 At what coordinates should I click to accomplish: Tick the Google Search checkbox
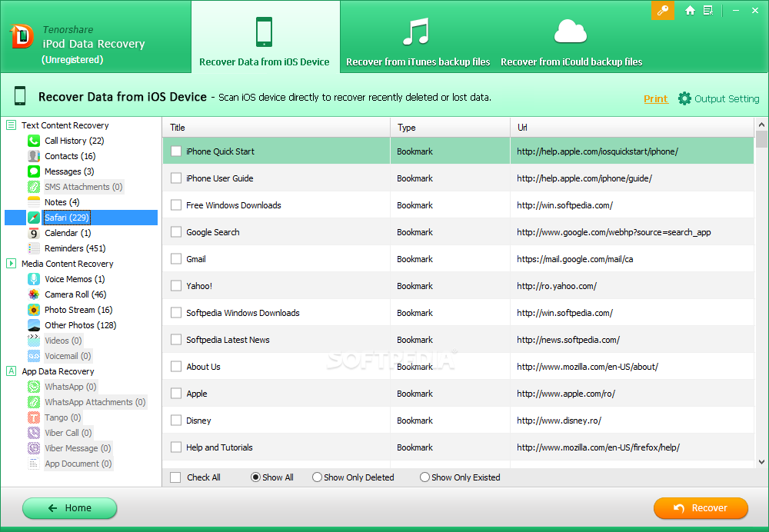point(176,232)
